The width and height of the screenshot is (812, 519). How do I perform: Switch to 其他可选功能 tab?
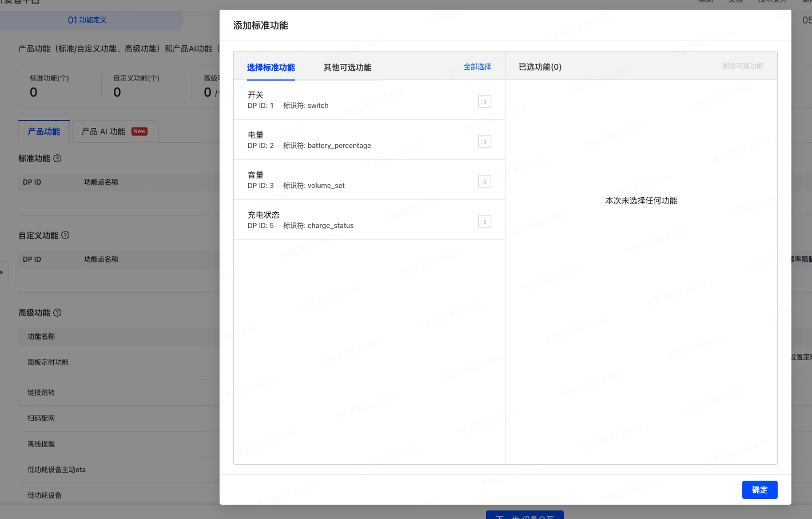click(347, 67)
